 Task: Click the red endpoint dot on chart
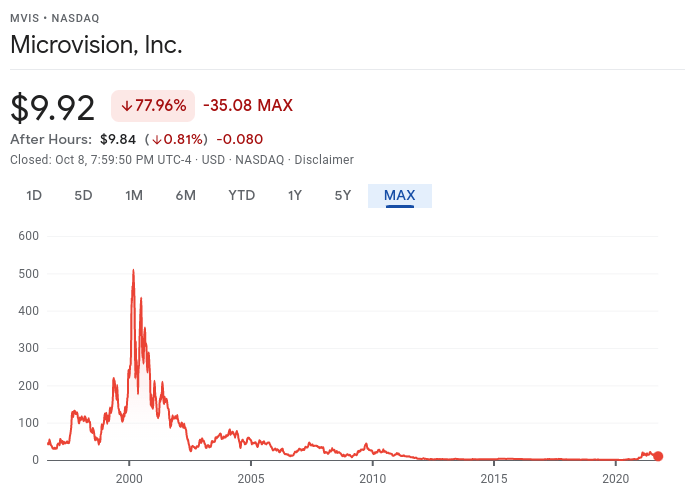pos(658,456)
